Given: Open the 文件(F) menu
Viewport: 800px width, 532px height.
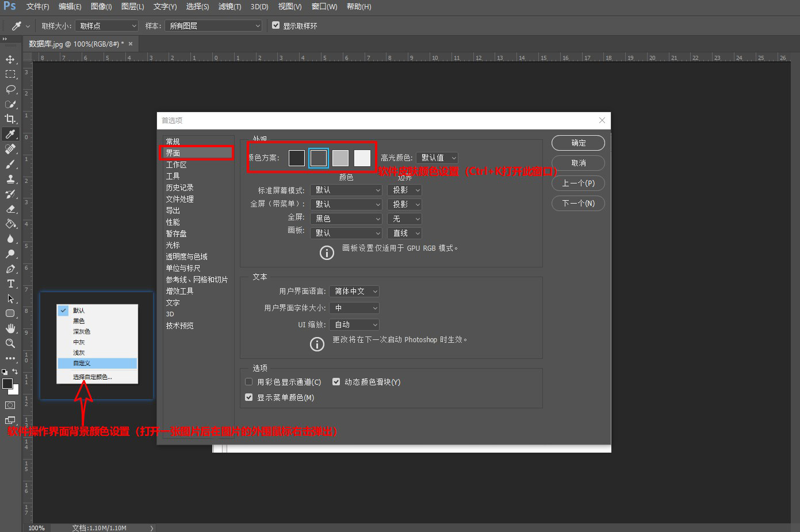Looking at the screenshot, I should 37,7.
